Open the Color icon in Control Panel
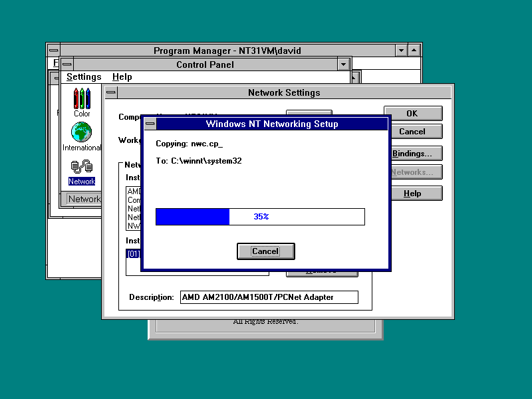 click(x=82, y=102)
